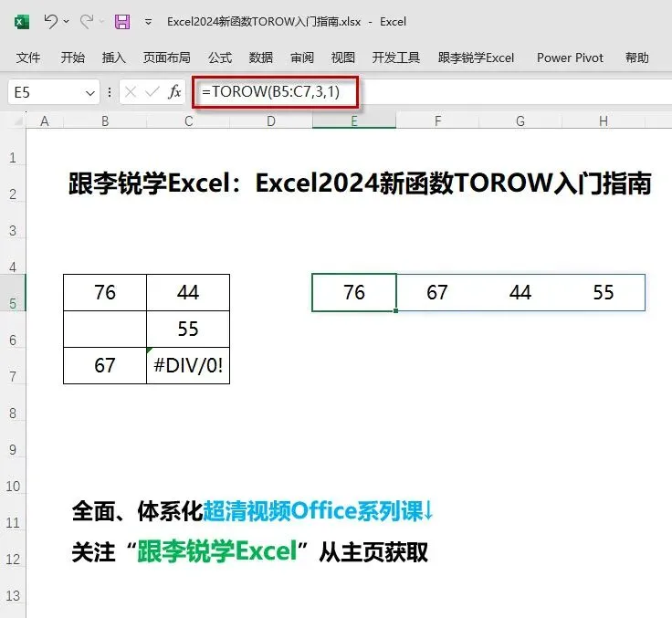Select cell C7 showing #DIV/0! error
This screenshot has width=672, height=618.
tap(188, 365)
